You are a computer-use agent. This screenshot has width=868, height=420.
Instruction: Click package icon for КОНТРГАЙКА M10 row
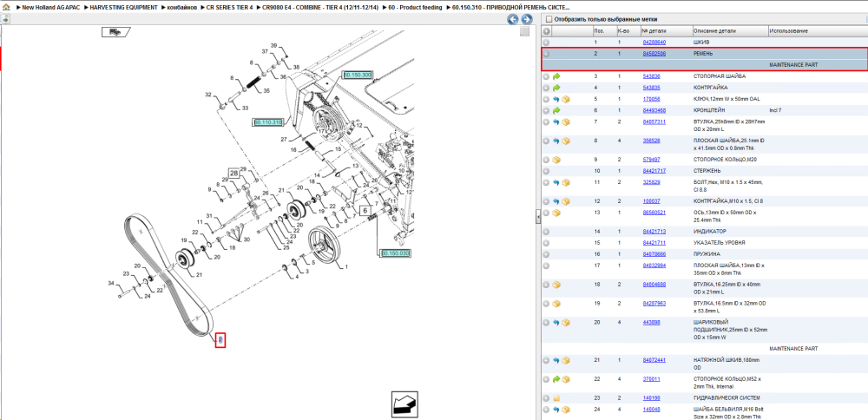coord(566,200)
